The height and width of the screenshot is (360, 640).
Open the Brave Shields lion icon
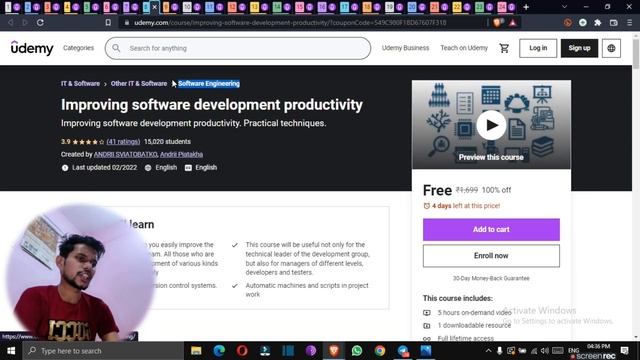click(x=498, y=22)
